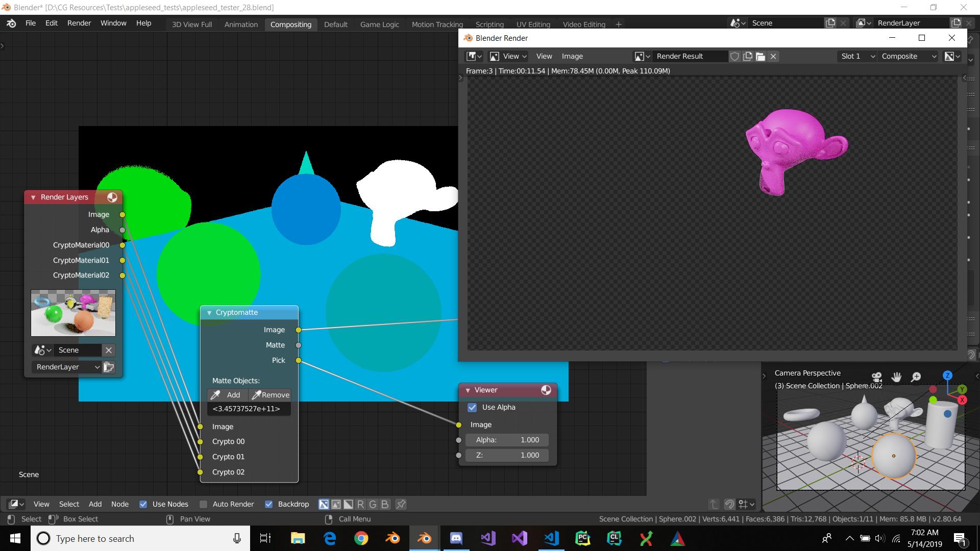
Task: Click the fake user shield icon
Action: click(x=734, y=57)
